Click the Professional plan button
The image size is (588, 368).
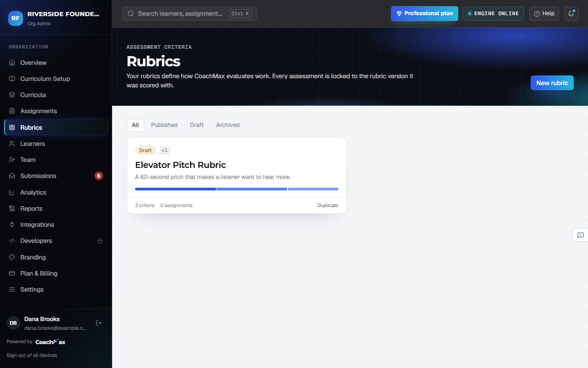tap(424, 13)
